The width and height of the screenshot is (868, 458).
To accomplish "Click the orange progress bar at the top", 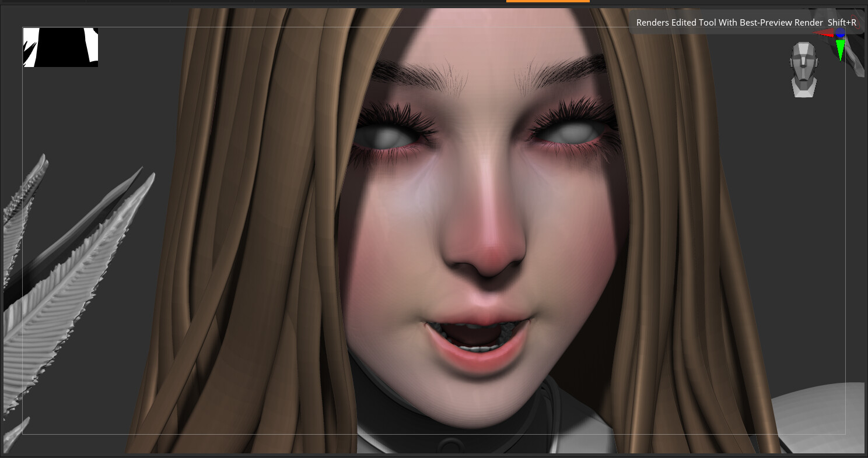I will point(547,2).
